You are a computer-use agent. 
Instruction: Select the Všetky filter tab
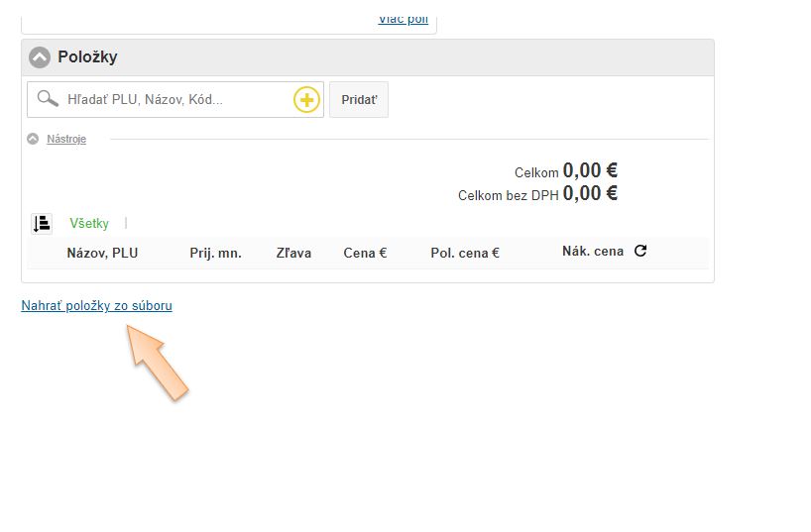(89, 224)
